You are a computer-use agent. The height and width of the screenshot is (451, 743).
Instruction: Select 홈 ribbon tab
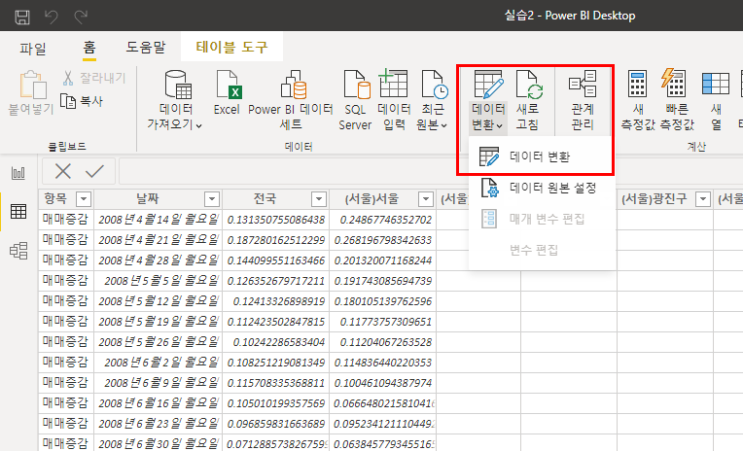[89, 48]
